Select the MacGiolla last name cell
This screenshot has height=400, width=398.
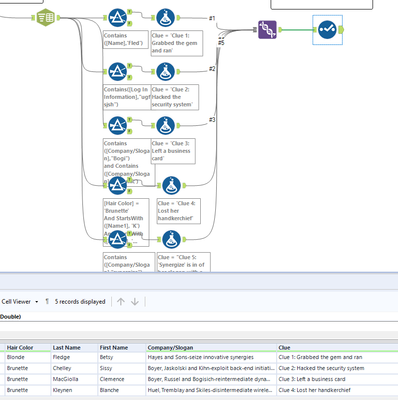pos(74,379)
